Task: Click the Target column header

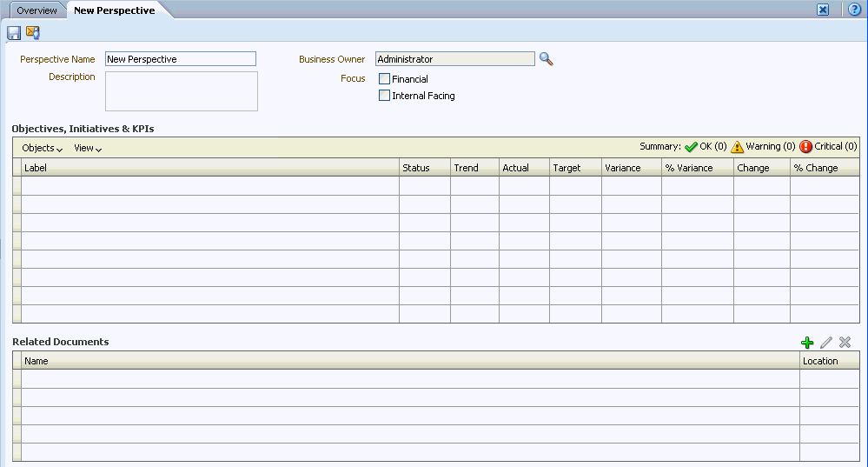Action: click(x=575, y=167)
